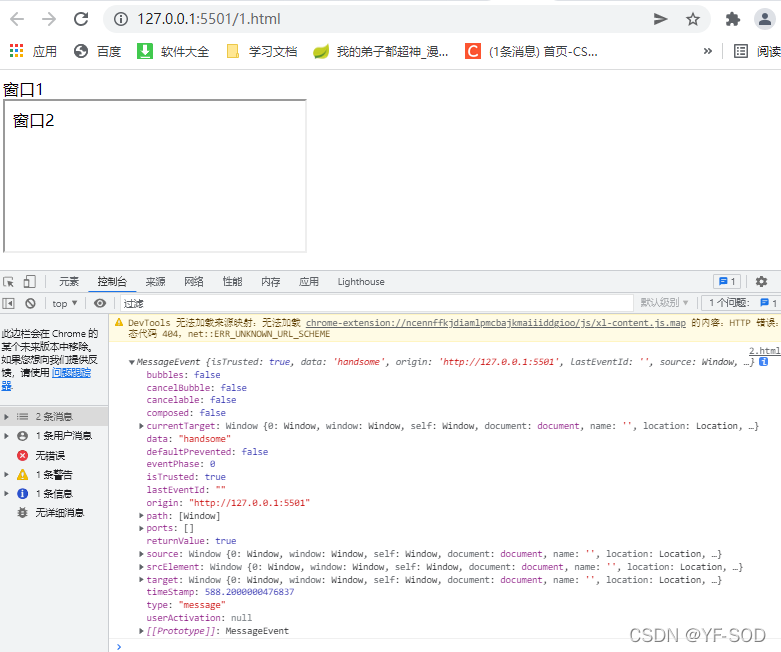781x652 pixels.
Task: Select the 无错误 sidebar row
Action: (54, 455)
